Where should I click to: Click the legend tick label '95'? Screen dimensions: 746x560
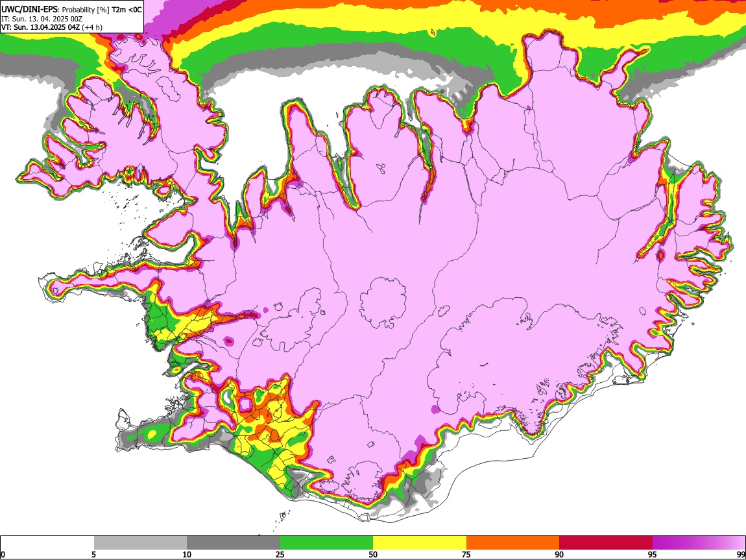point(653,555)
